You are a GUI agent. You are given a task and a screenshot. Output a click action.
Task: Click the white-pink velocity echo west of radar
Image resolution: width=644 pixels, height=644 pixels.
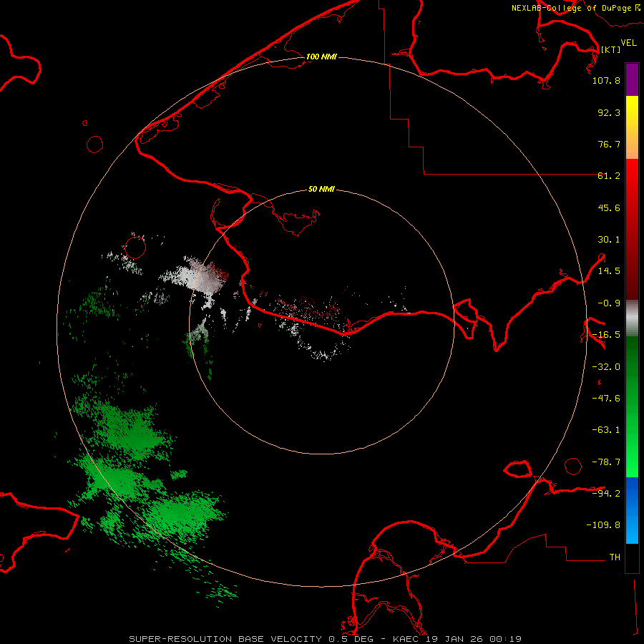[197, 275]
